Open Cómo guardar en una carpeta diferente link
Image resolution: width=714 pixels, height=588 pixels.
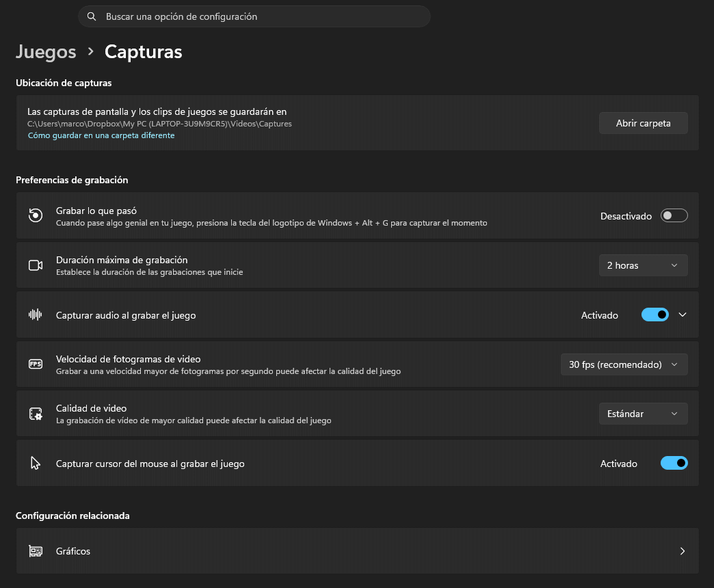pyautogui.click(x=101, y=135)
